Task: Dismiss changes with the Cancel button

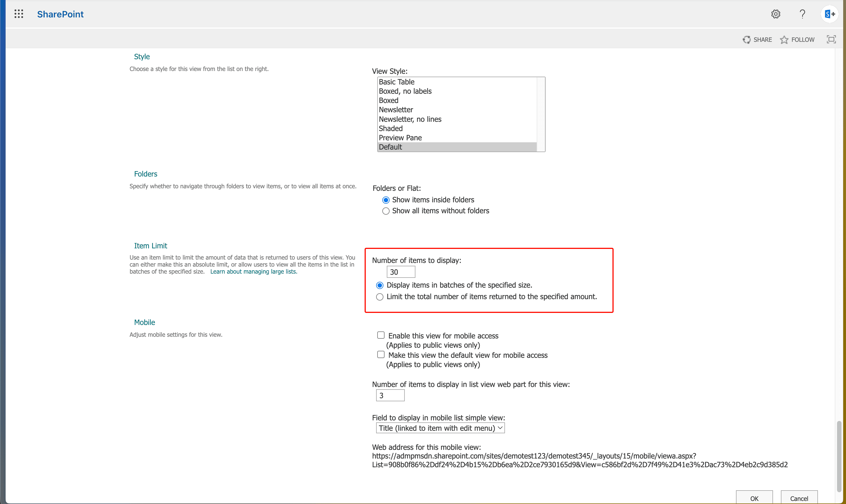Action: (799, 498)
